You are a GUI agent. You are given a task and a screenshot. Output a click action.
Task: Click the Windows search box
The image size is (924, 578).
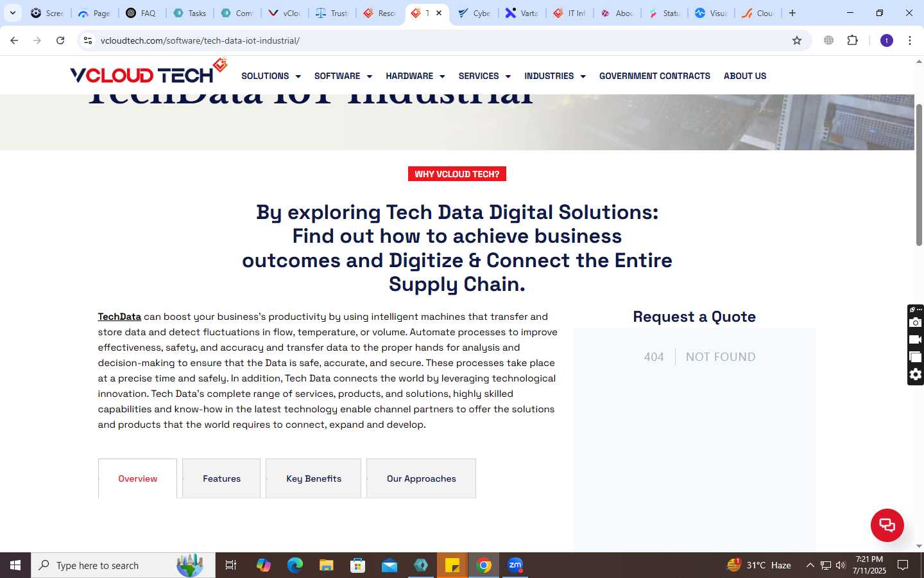pos(123,565)
